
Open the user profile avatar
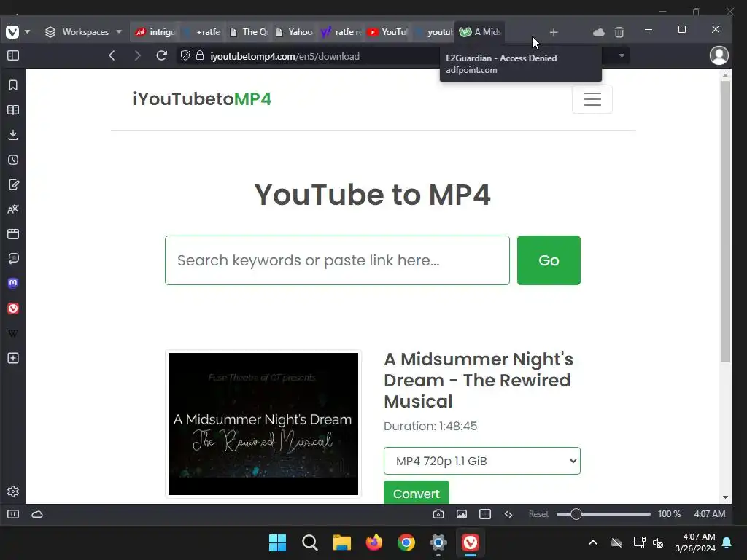click(719, 55)
